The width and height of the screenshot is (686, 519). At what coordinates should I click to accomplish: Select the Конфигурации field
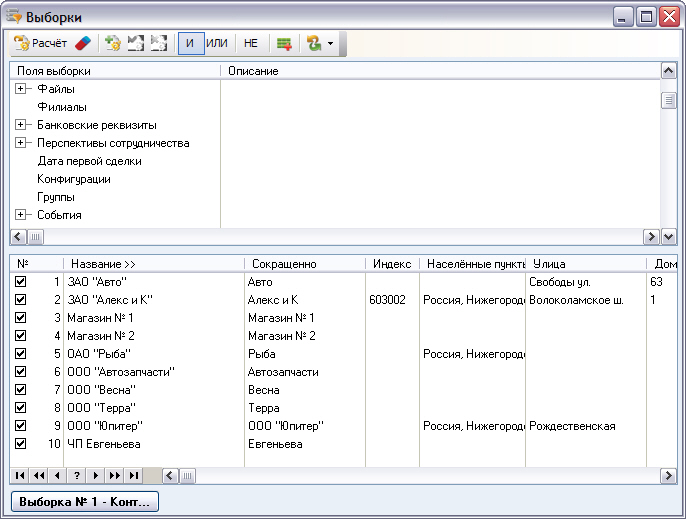point(74,179)
